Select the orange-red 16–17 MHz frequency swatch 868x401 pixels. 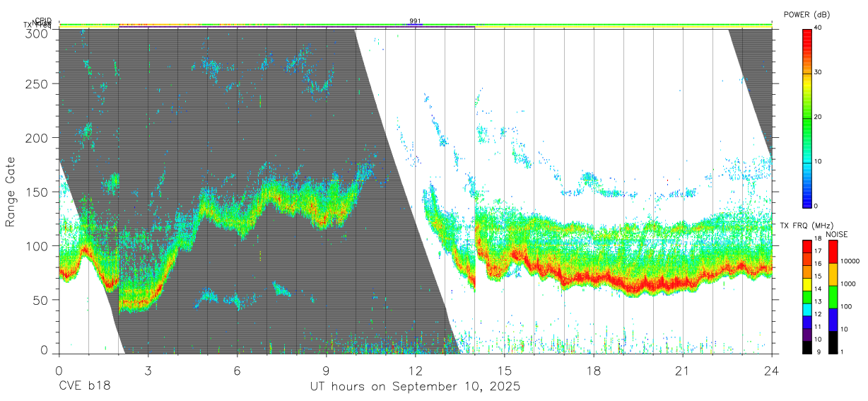point(807,259)
